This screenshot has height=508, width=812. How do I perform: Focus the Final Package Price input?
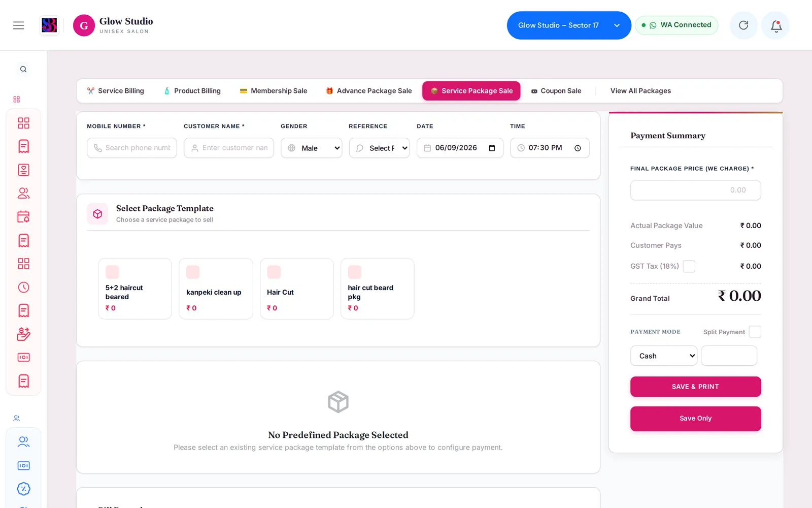pos(695,190)
